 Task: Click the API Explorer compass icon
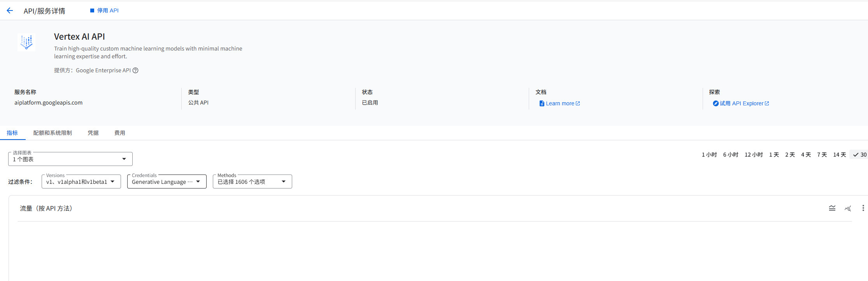pos(715,103)
